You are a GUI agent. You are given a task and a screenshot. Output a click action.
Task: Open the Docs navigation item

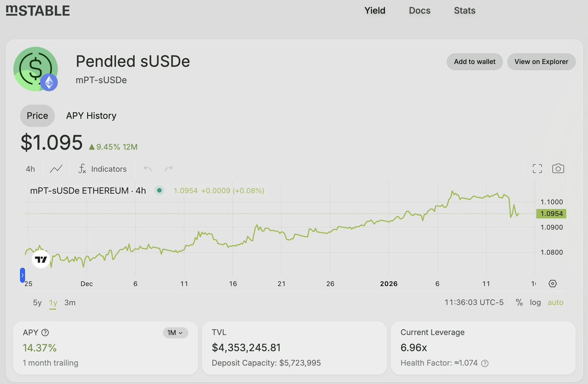pyautogui.click(x=419, y=10)
